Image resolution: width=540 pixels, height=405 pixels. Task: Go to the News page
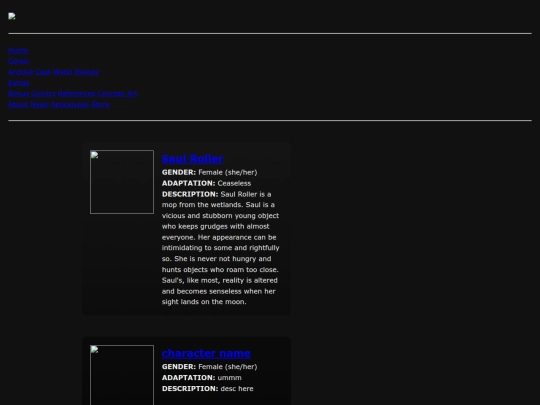40,104
